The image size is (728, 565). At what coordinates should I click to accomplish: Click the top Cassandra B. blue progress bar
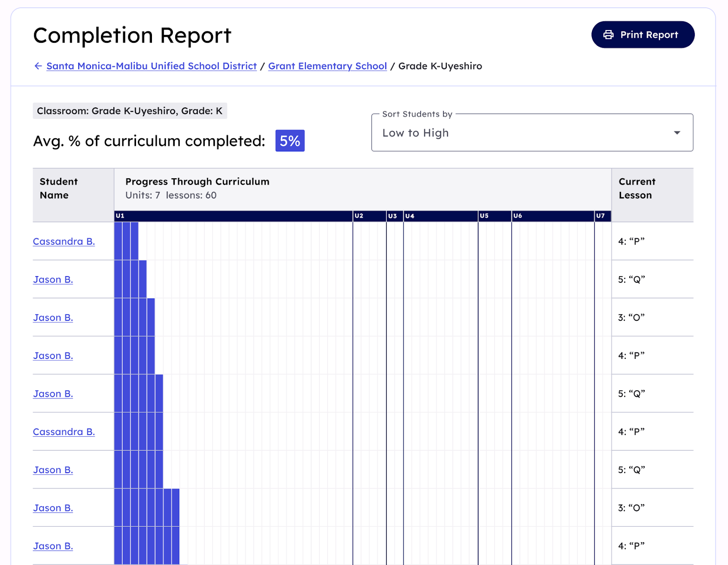126,241
